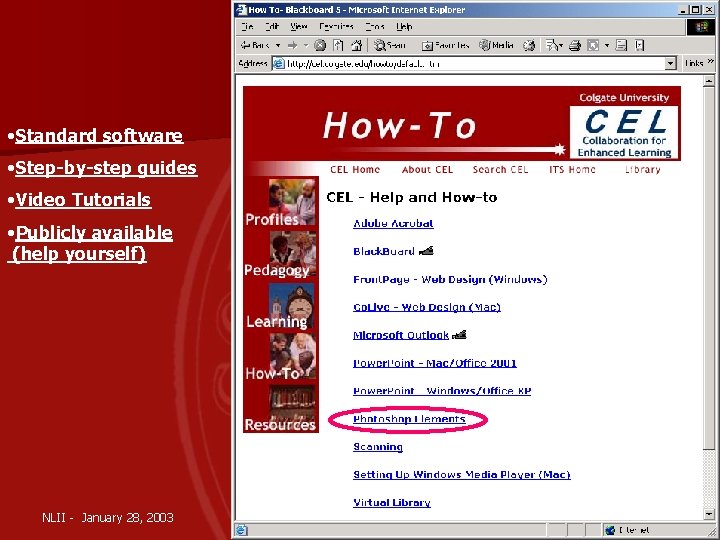
Task: Open the Back button history dropdown arrow
Action: [278, 45]
